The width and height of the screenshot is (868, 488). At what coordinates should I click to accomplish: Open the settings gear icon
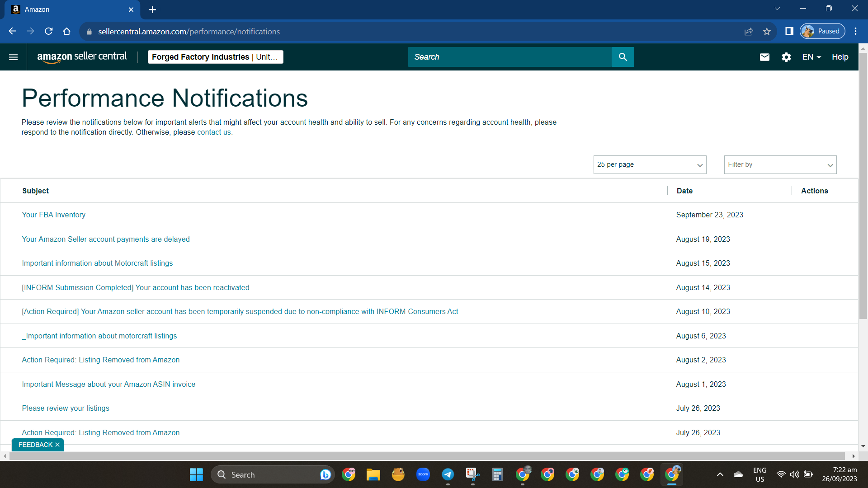[786, 57]
